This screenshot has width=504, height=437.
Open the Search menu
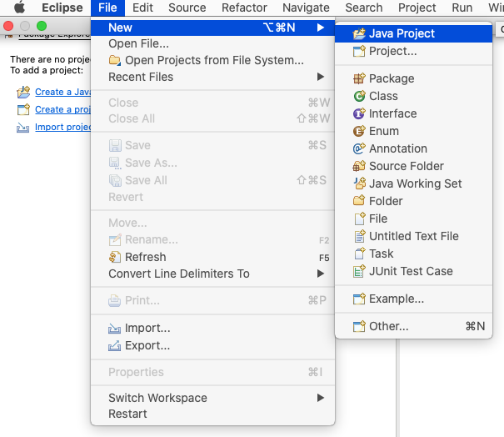364,8
